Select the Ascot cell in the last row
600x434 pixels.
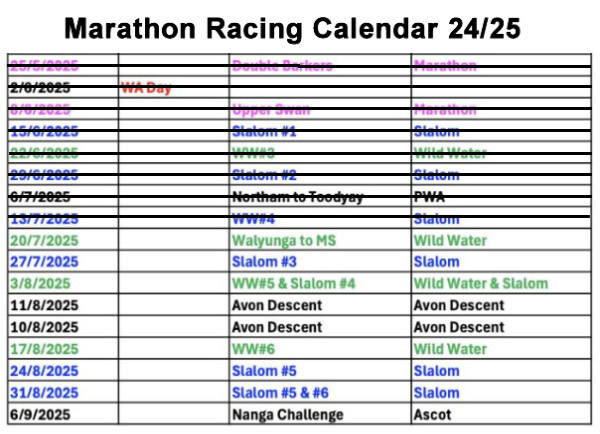coord(432,415)
